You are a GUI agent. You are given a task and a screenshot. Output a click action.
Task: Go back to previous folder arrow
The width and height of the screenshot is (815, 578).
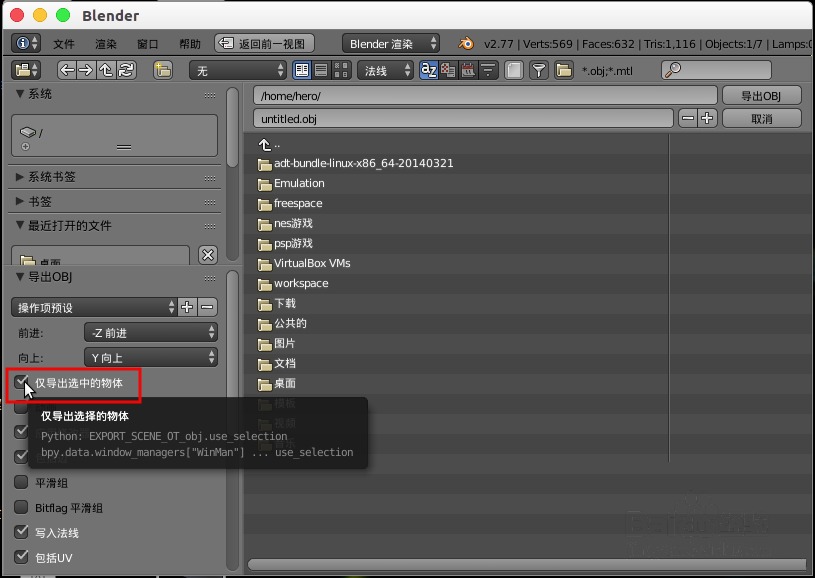tap(67, 70)
